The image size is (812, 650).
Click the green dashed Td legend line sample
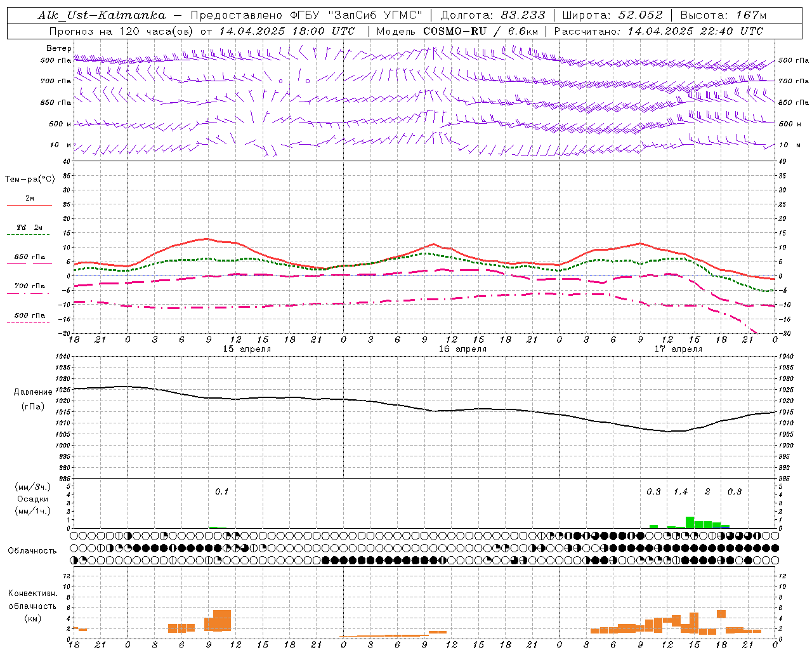click(x=28, y=235)
